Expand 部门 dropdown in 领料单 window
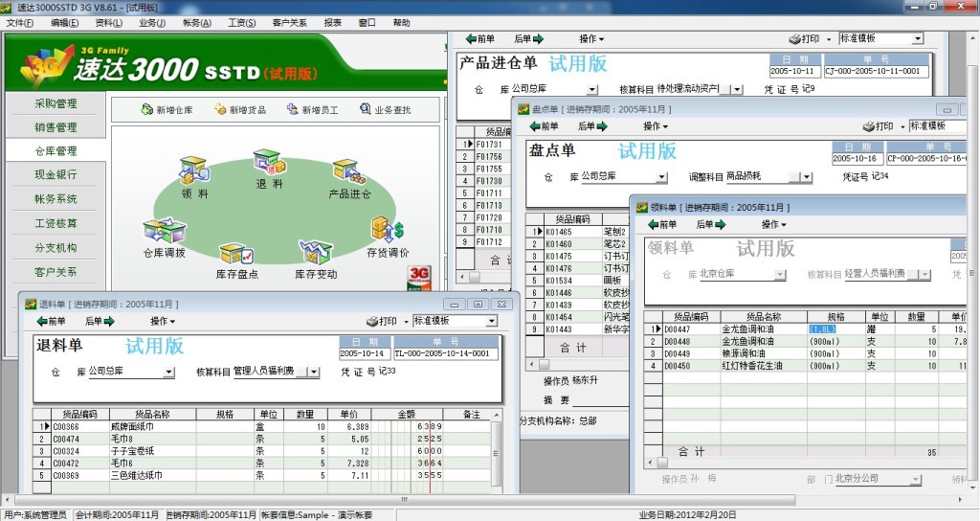The width and height of the screenshot is (980, 521). pos(916,480)
